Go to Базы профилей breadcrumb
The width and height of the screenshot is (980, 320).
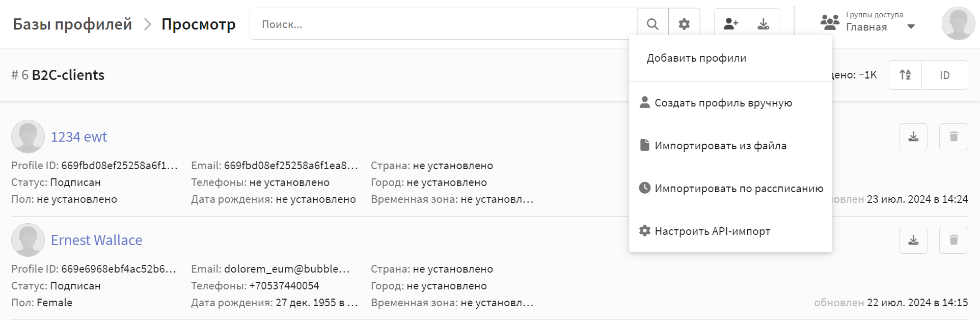(72, 24)
